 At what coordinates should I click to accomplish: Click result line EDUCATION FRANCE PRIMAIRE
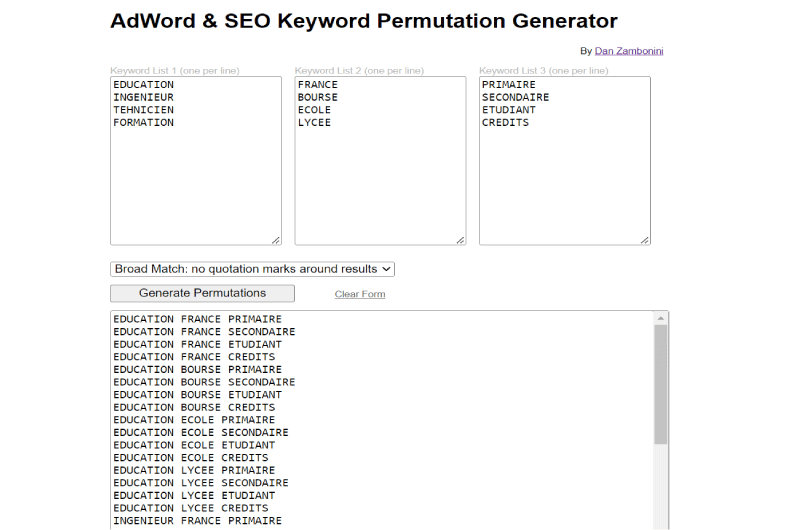197,319
